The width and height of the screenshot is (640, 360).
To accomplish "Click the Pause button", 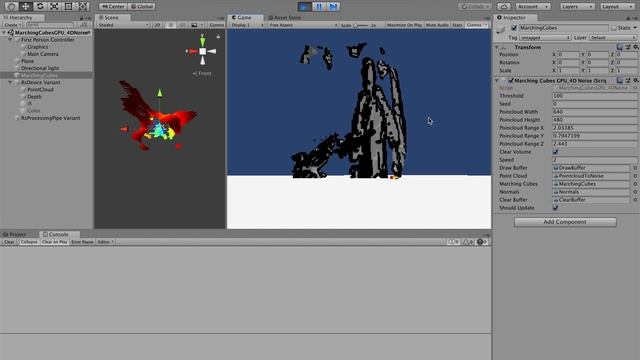I will click(x=319, y=7).
